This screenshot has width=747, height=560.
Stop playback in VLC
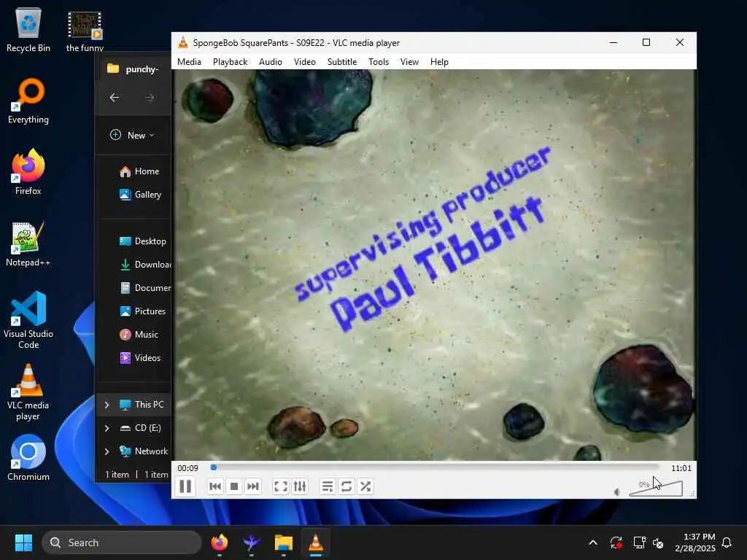tap(234, 486)
